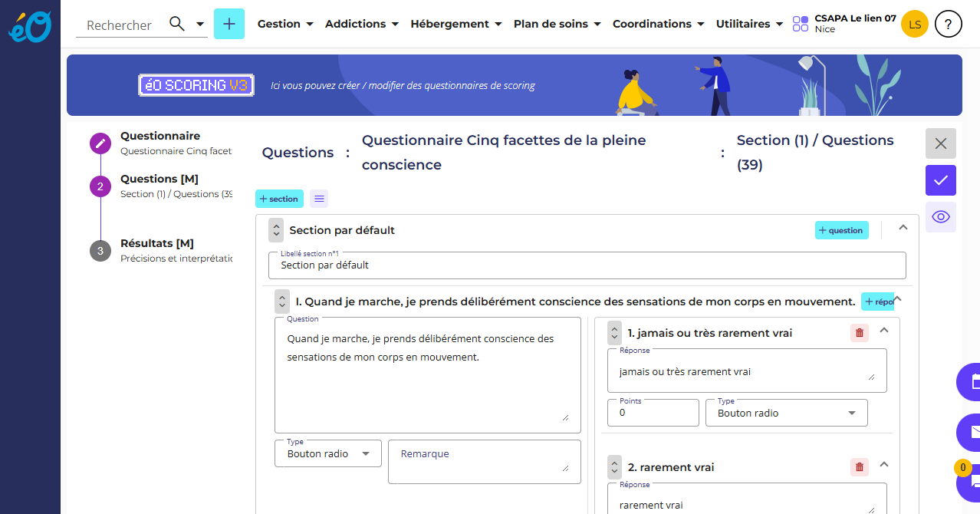
Task: Collapse the 'Section par défaut' panel
Action: point(903,228)
